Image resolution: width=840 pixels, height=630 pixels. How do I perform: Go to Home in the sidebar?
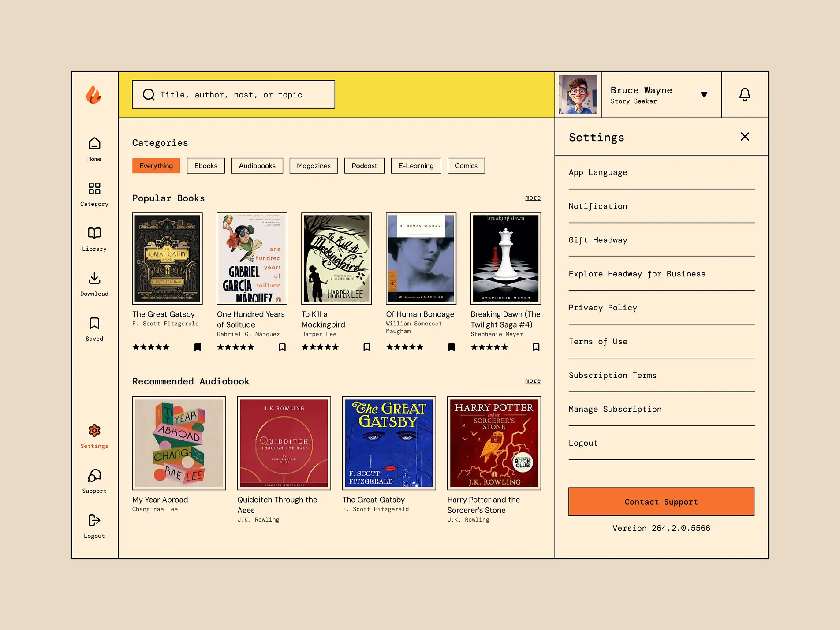click(x=94, y=149)
